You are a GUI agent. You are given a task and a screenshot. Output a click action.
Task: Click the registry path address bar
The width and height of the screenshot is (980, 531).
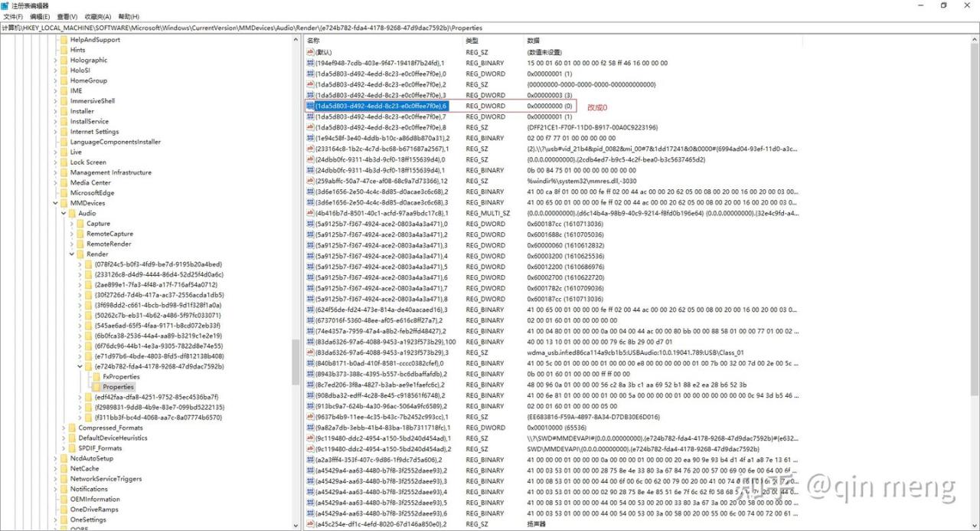(x=490, y=28)
